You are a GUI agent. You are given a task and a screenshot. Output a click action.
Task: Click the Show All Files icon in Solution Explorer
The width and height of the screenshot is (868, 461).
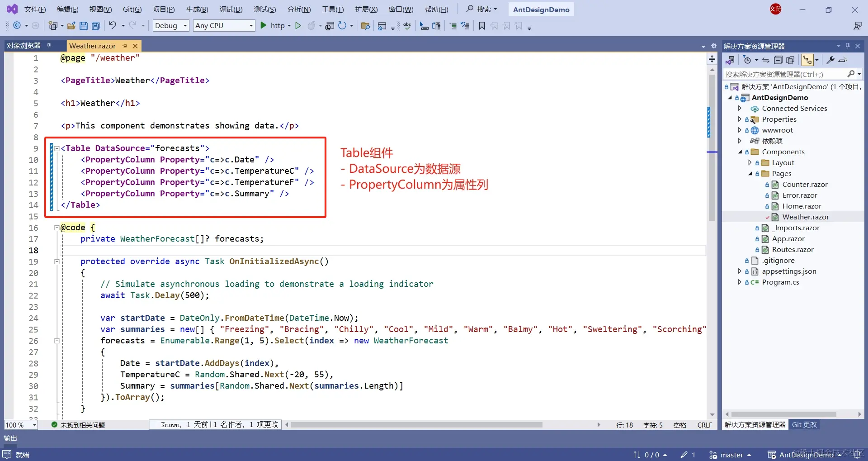click(790, 60)
